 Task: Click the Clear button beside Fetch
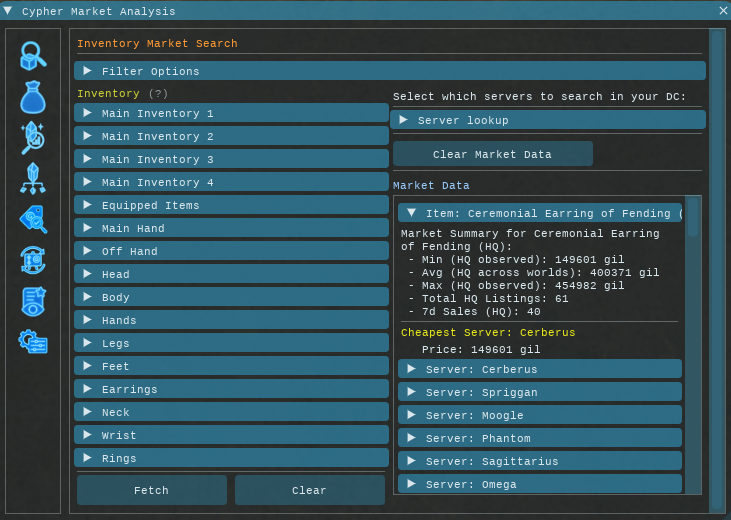309,490
